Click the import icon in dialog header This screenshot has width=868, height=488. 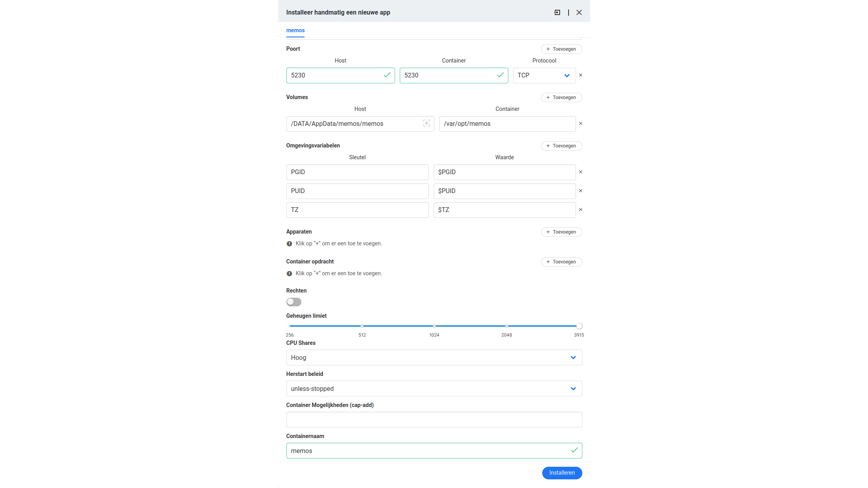557,13
